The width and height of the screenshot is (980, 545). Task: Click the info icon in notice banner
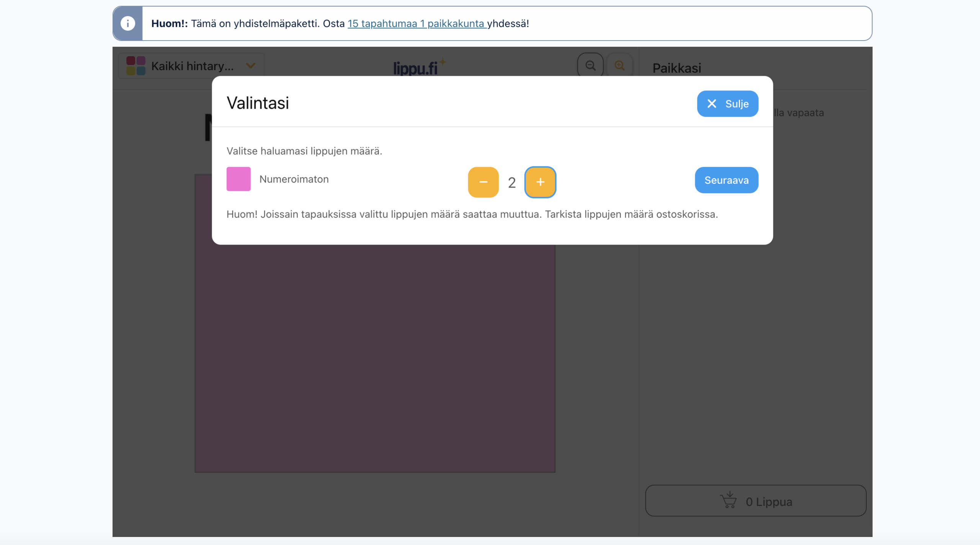pyautogui.click(x=128, y=23)
